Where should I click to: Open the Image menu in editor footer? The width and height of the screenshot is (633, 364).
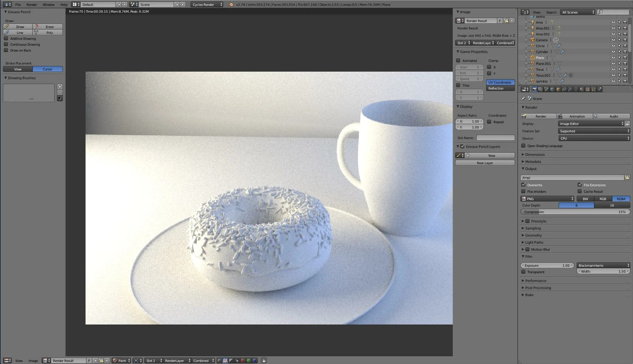click(33, 360)
